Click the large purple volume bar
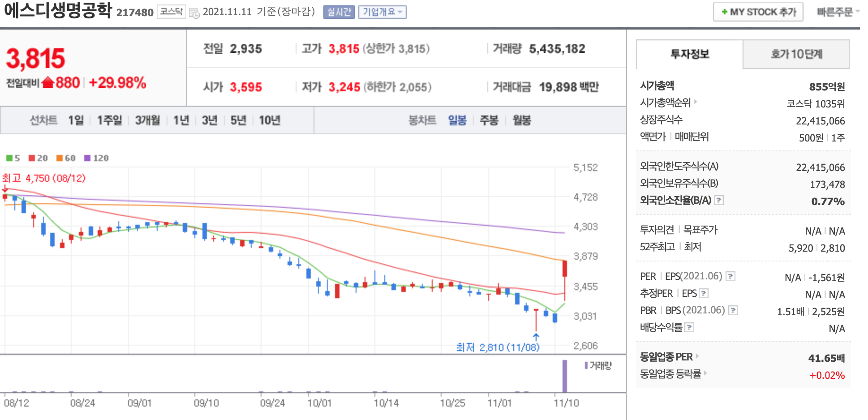The width and height of the screenshot is (868, 420). click(x=565, y=376)
